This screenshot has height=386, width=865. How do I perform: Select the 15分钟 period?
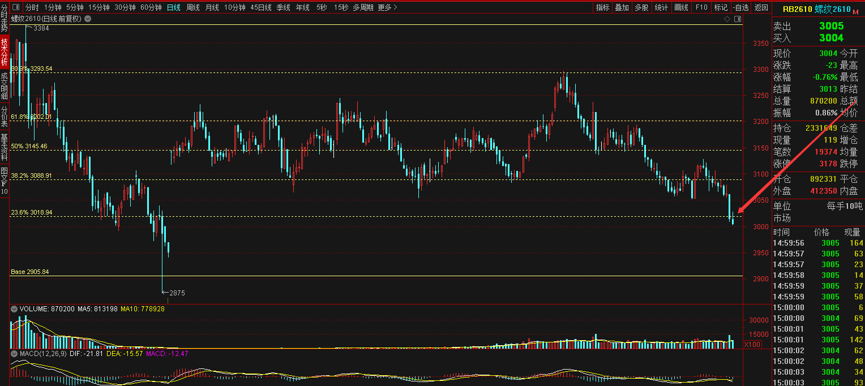[x=99, y=8]
